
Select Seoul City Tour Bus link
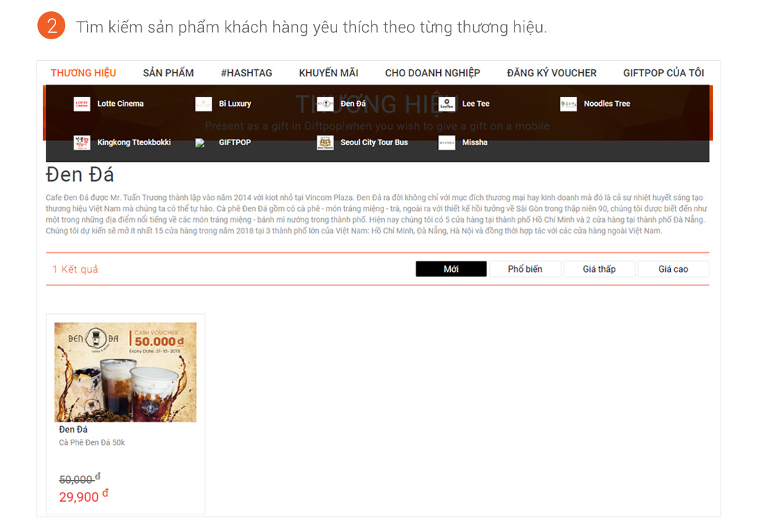374,142
